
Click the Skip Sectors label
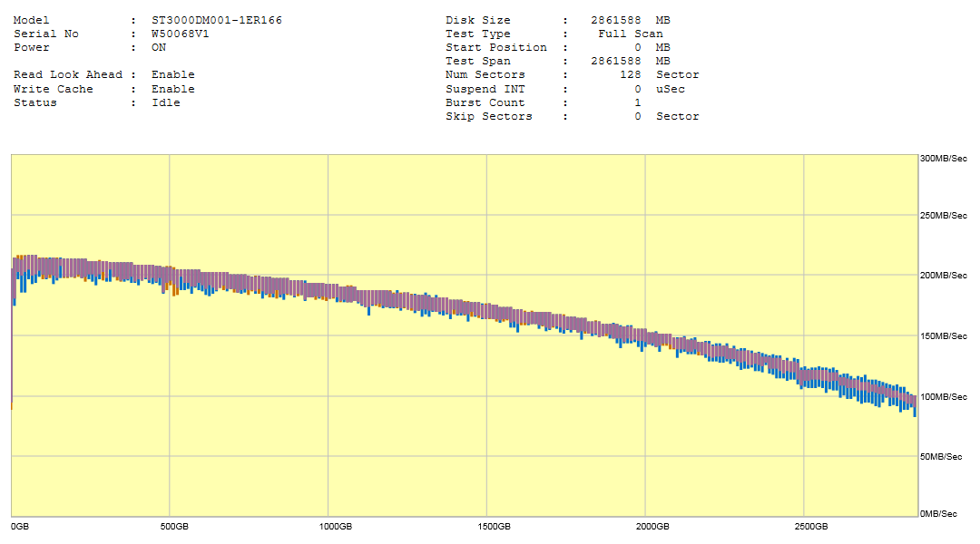coord(488,116)
